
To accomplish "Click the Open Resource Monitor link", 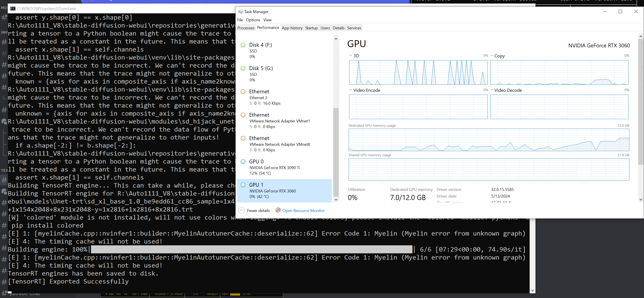I will click(x=303, y=210).
